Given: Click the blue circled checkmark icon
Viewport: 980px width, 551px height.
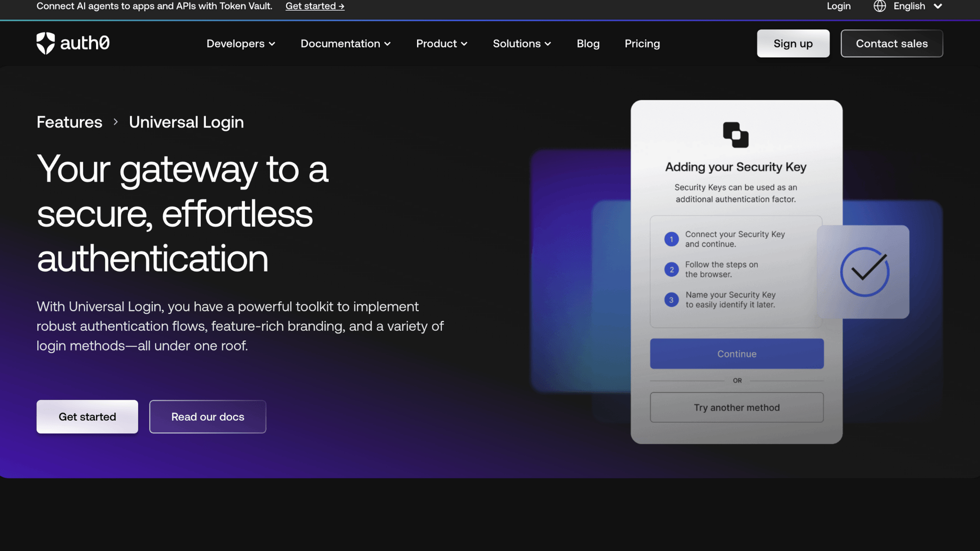Looking at the screenshot, I should [x=864, y=272].
